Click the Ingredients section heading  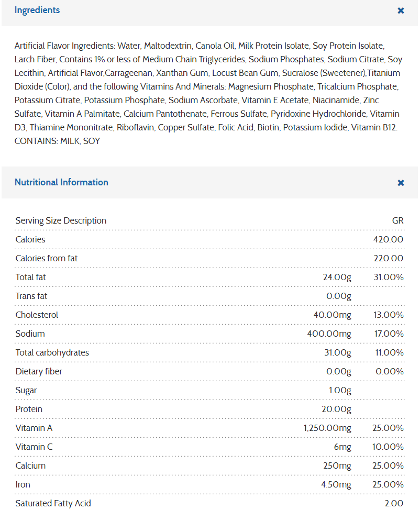(x=37, y=10)
